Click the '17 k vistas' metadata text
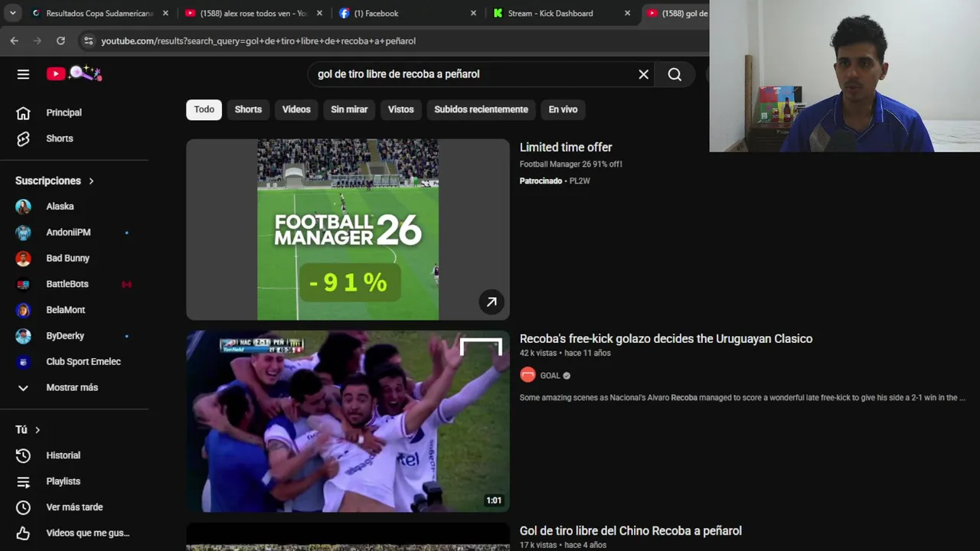 538,545
